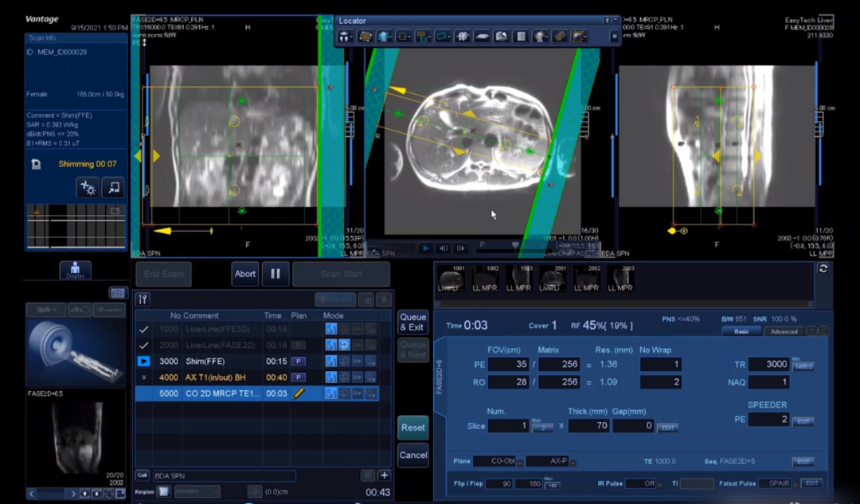Click the Region icon button

click(163, 491)
